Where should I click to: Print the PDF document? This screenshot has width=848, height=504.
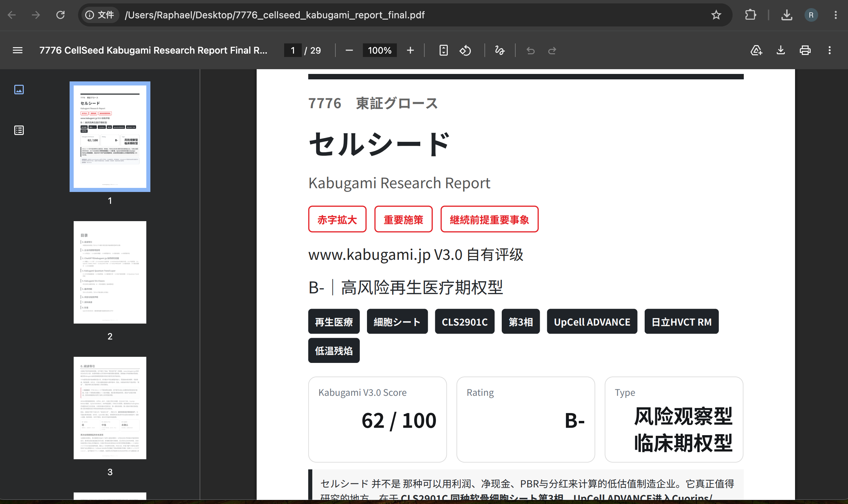pyautogui.click(x=805, y=50)
